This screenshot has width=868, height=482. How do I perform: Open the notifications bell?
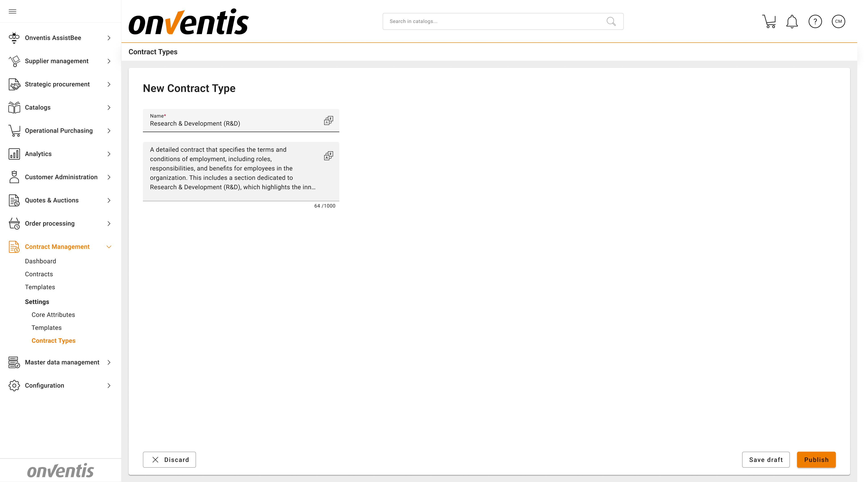coord(792,22)
